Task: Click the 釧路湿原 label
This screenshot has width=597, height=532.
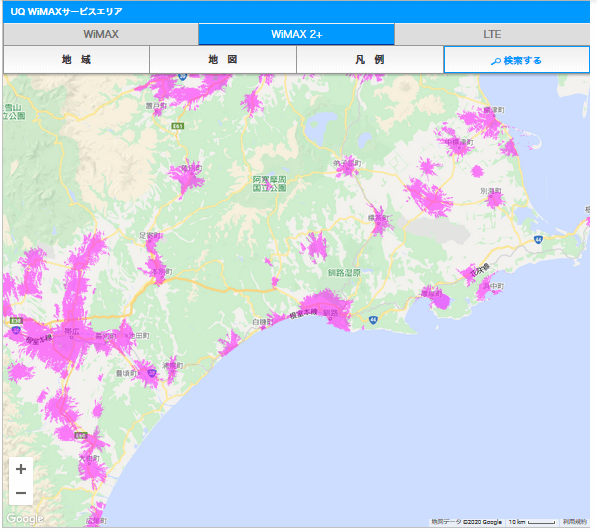Action: (344, 273)
